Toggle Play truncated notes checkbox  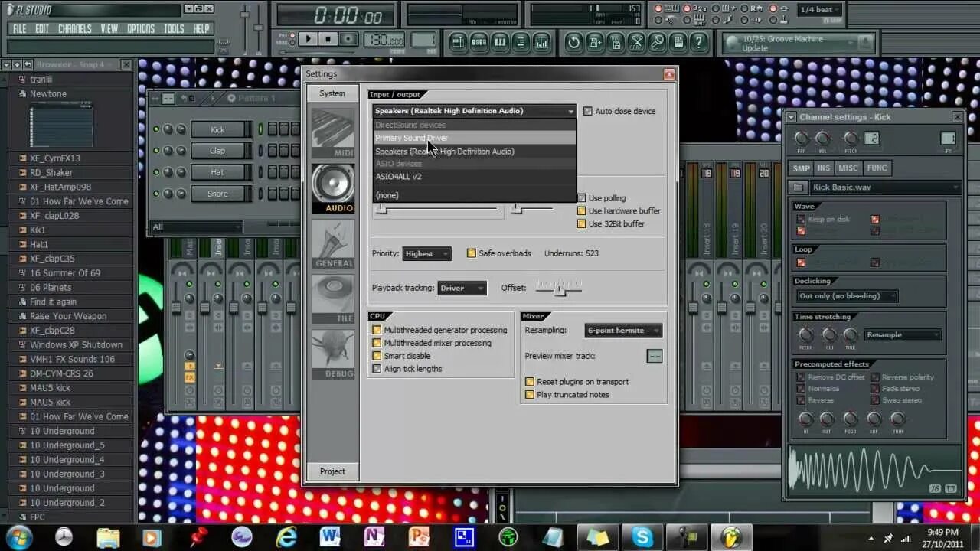(530, 395)
